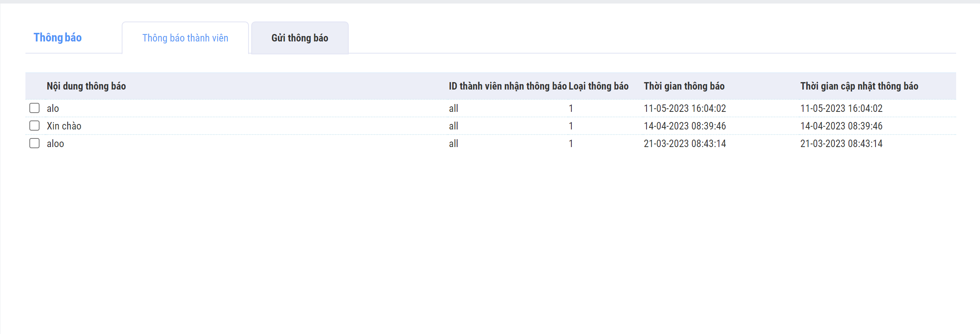Viewport: 980px width, 334px height.
Task: Click the "alo" notification content text
Action: (x=53, y=108)
